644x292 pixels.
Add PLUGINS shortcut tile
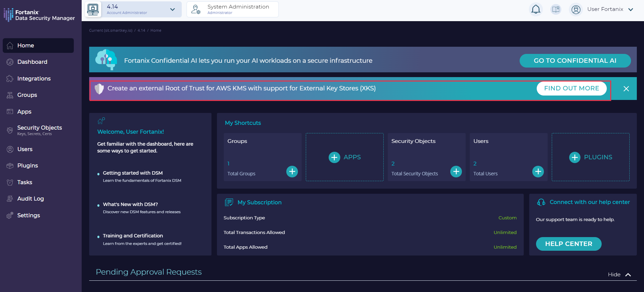point(590,157)
